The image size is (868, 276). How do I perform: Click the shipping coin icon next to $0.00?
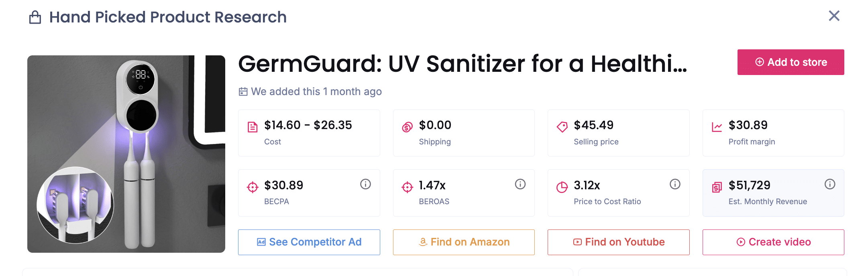(407, 126)
